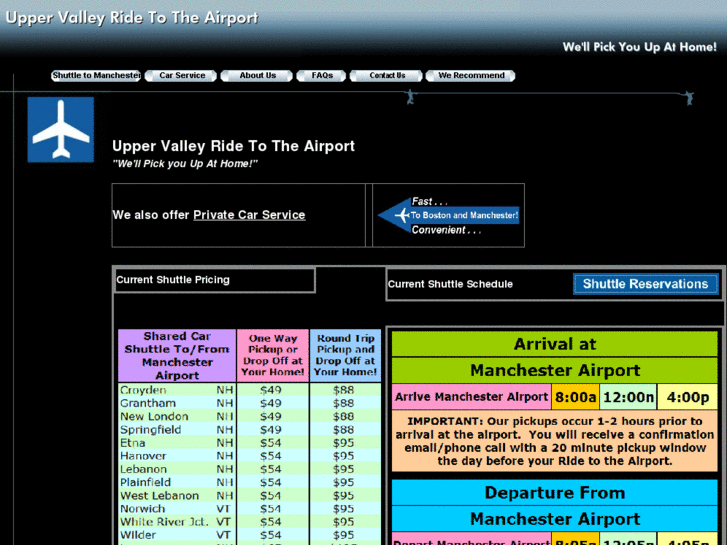Click the 4:00p arrival time cell
Viewport: 727px width, 545px height.
[x=688, y=397]
